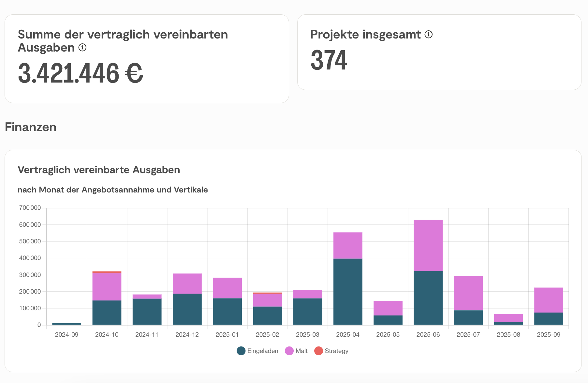
Task: Toggle the Eingeladen legend series
Action: [x=262, y=351]
